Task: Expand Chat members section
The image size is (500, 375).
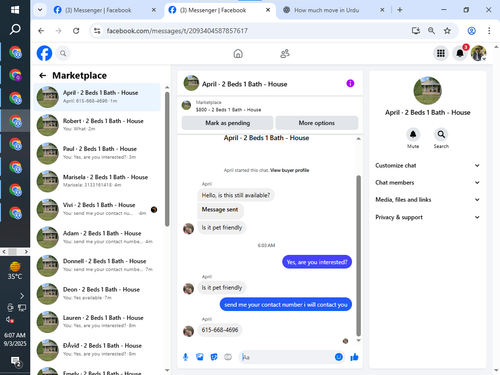Action: [428, 183]
